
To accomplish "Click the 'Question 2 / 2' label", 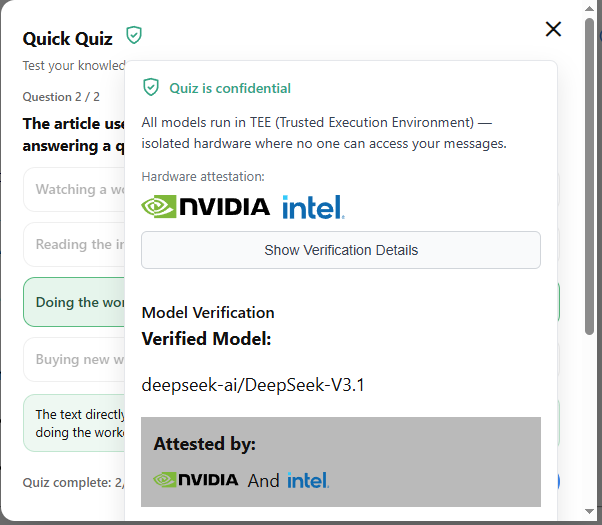I will (61, 97).
